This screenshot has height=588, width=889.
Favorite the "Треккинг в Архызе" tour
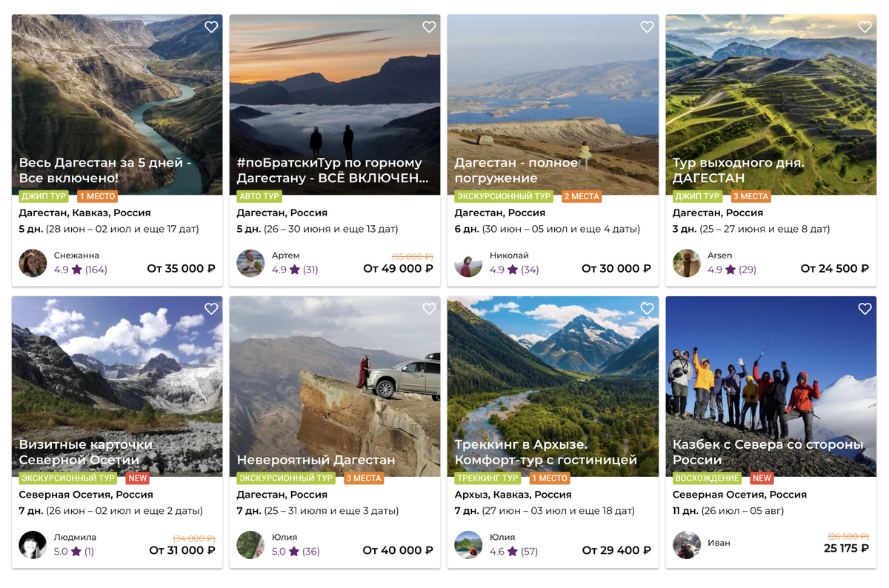point(647,309)
